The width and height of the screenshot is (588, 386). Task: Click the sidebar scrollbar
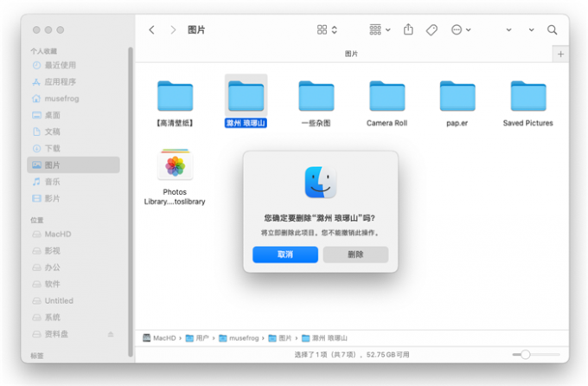pos(130,202)
